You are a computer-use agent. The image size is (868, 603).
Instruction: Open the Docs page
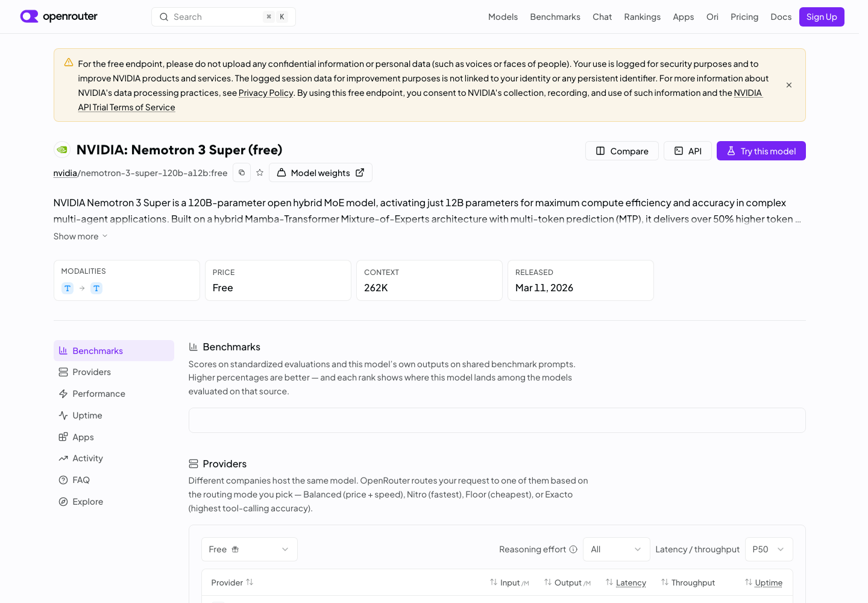(x=781, y=17)
